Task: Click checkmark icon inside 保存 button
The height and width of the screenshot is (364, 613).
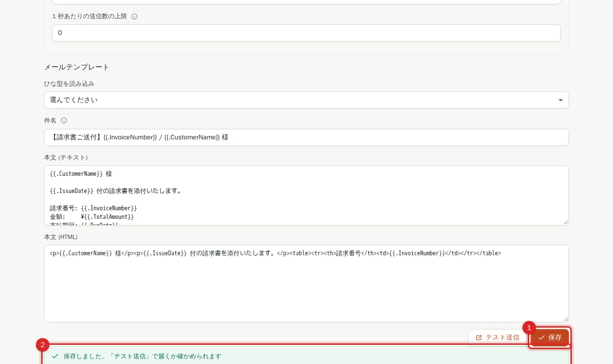Action: click(542, 338)
